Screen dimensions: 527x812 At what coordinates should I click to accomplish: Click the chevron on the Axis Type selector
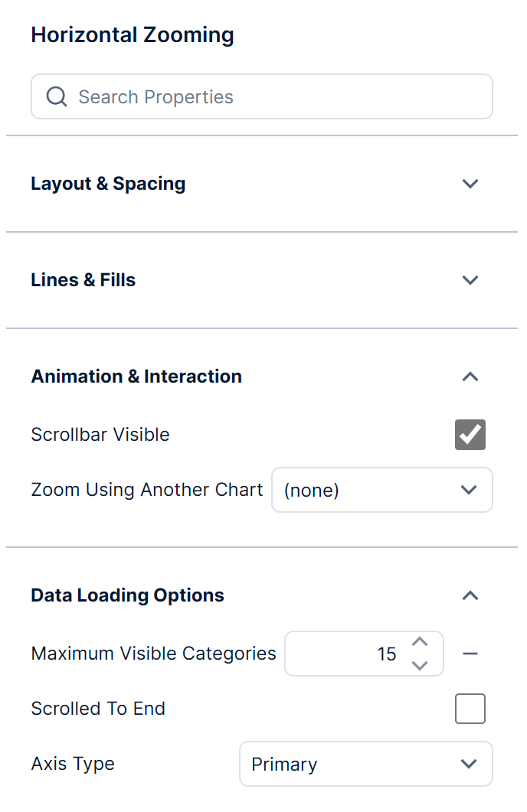click(469, 764)
